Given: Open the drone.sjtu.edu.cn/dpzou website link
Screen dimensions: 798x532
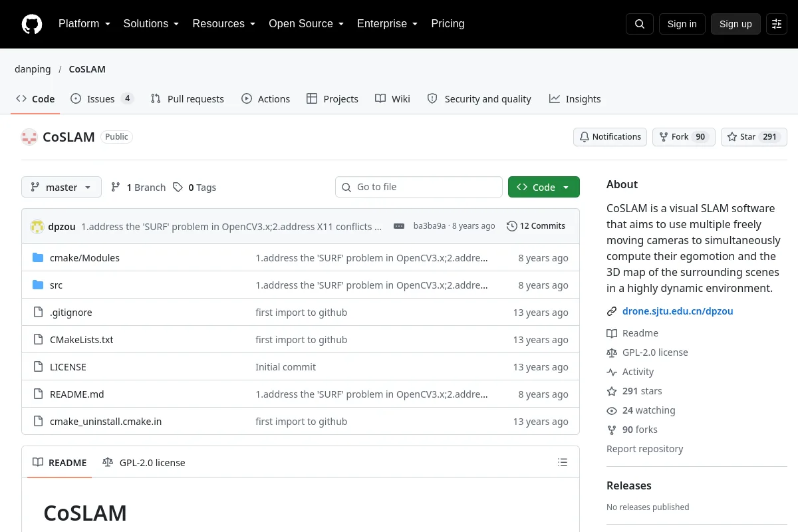Looking at the screenshot, I should [x=678, y=311].
